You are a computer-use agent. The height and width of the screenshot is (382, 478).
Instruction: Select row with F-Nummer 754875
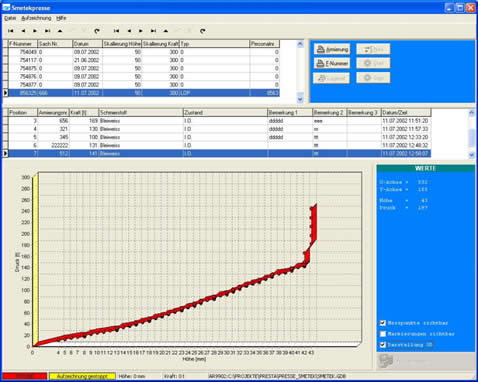[144, 68]
